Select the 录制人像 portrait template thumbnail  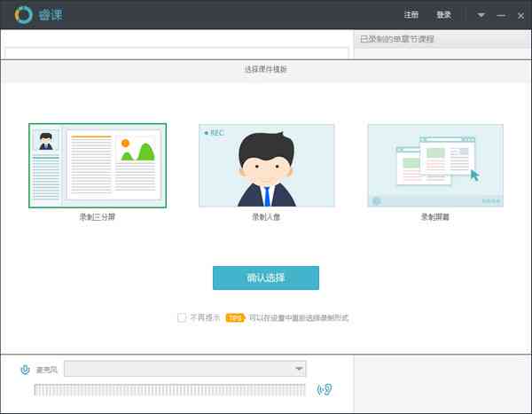267,166
